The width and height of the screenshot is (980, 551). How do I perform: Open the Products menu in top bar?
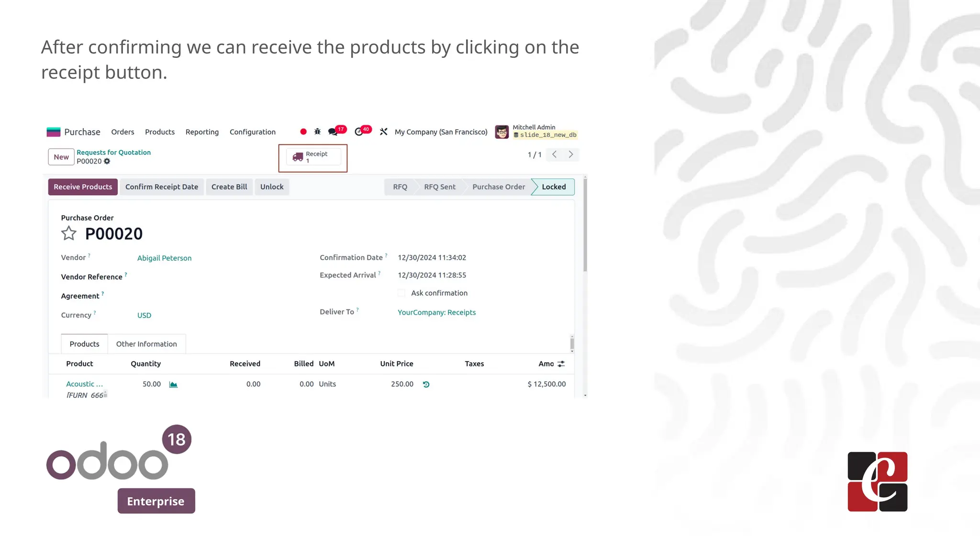(x=160, y=132)
